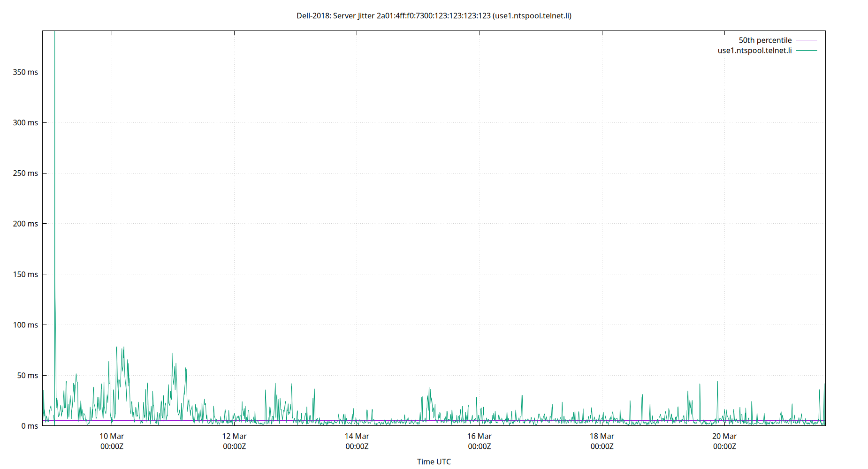Click the tall spike near 9 March
Viewport: 868px width, 469px height.
pyautogui.click(x=54, y=141)
